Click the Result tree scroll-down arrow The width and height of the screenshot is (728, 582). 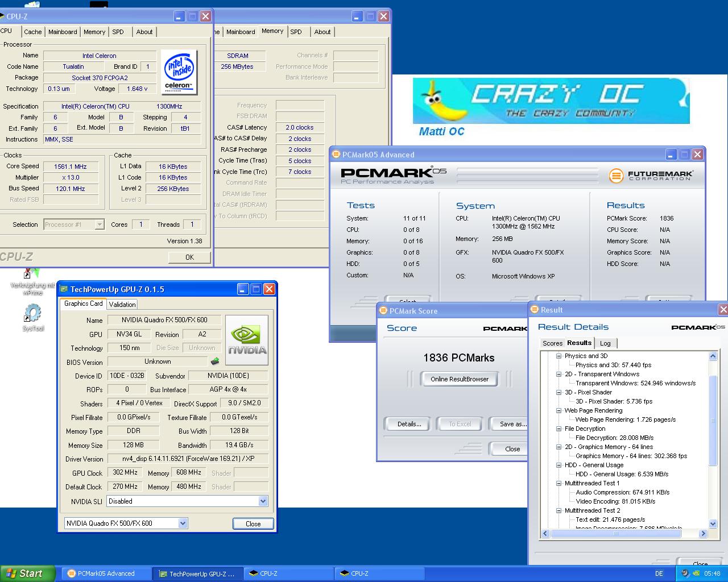pos(713,524)
